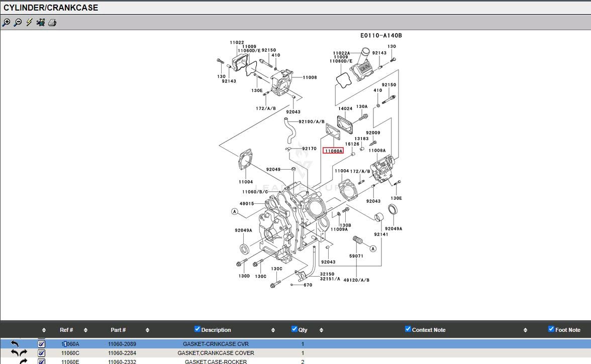
Task: Uncheck the Description column checkbox
Action: pos(198,329)
